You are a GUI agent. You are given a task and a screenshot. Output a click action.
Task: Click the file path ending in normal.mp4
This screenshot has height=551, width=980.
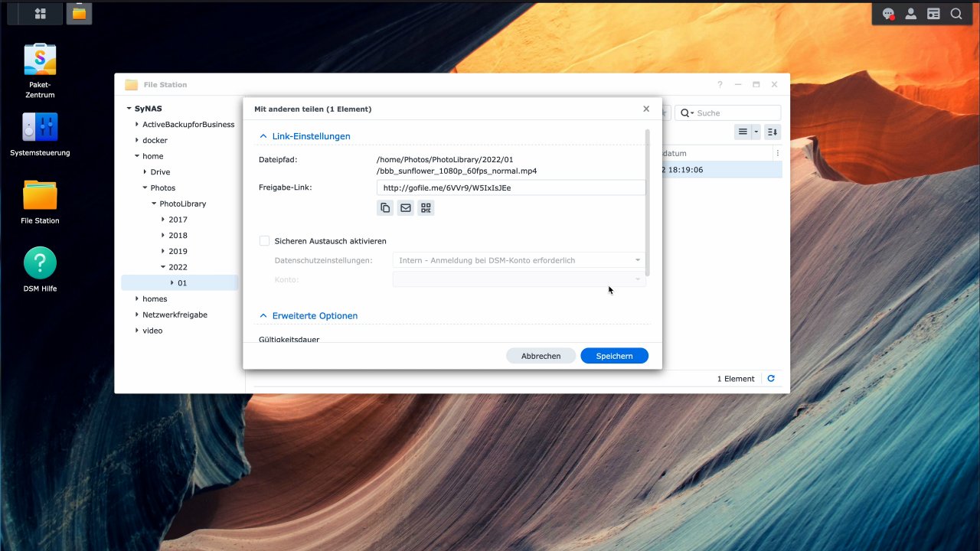point(456,165)
